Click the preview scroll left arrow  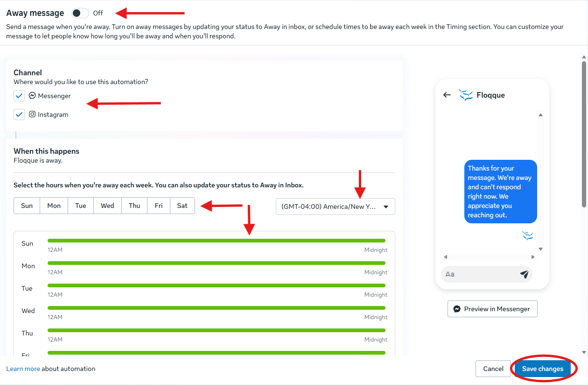coord(446,257)
